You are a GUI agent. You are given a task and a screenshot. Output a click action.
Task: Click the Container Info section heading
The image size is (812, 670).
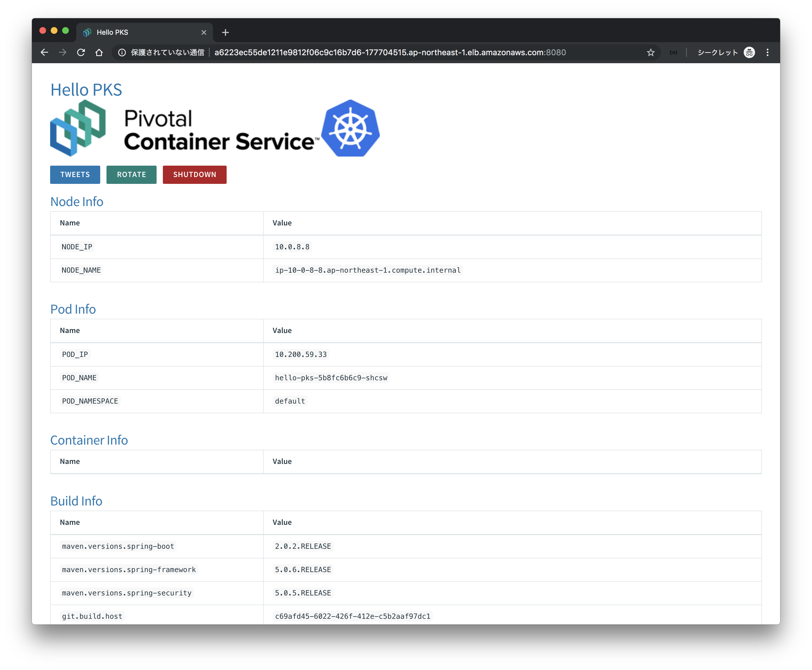point(89,440)
